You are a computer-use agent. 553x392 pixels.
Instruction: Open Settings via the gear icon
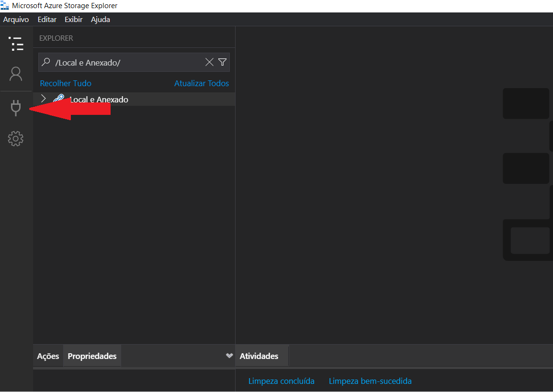click(16, 139)
